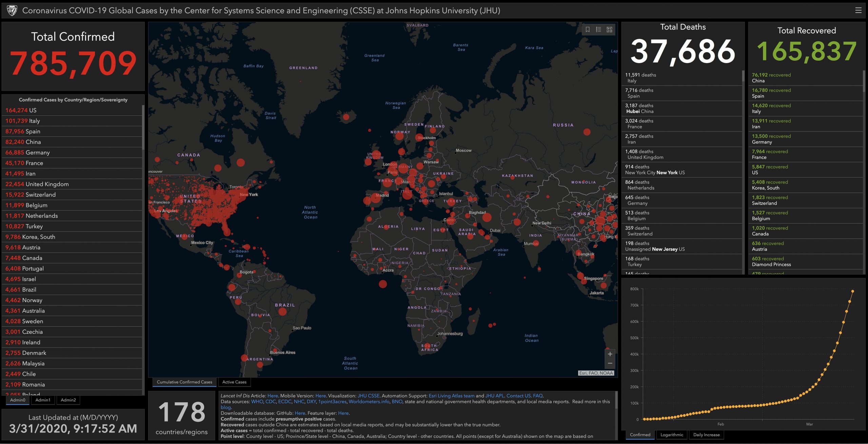Switch chart to Logarithmic tab
Image resolution: width=868 pixels, height=444 pixels.
click(672, 435)
